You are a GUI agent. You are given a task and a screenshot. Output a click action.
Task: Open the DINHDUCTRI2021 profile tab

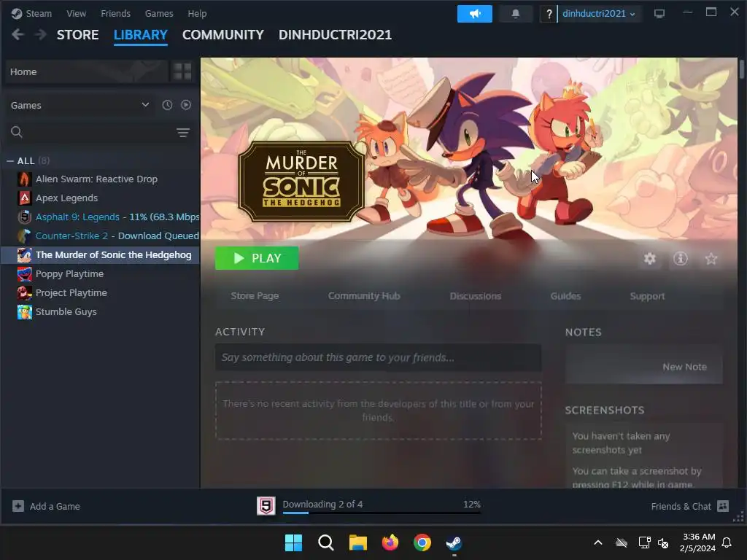click(335, 35)
